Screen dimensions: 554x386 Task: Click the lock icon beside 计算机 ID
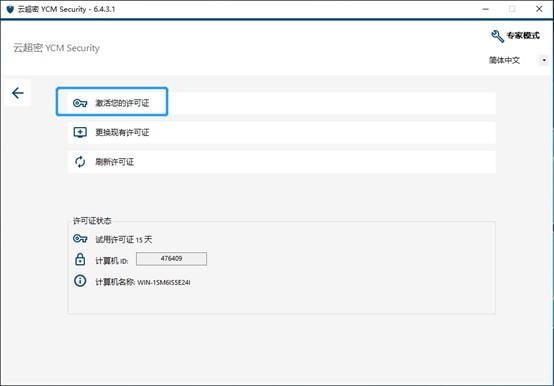80,259
